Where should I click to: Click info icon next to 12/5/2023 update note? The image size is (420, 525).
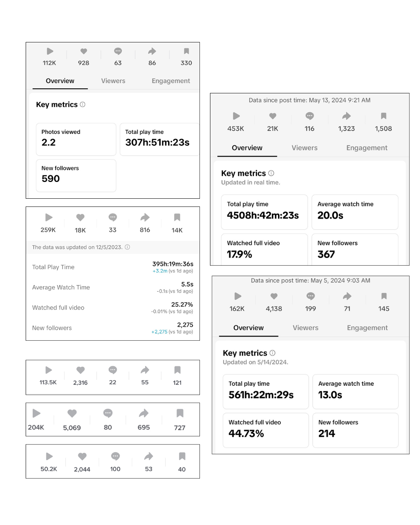coord(127,247)
